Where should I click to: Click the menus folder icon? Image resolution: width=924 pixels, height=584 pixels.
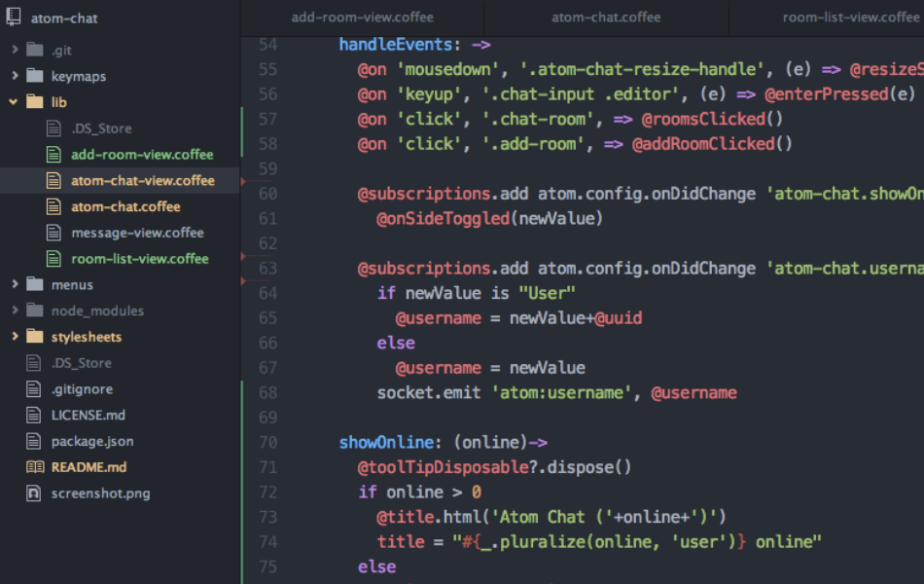(x=35, y=284)
